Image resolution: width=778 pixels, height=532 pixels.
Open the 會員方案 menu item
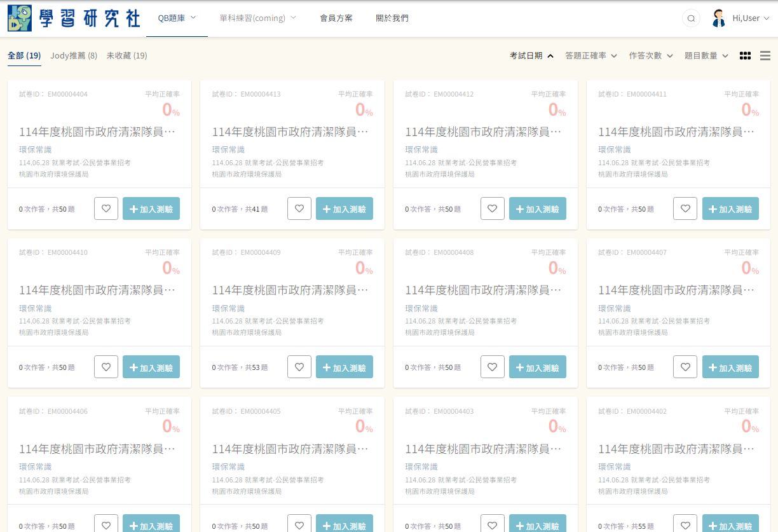point(336,18)
